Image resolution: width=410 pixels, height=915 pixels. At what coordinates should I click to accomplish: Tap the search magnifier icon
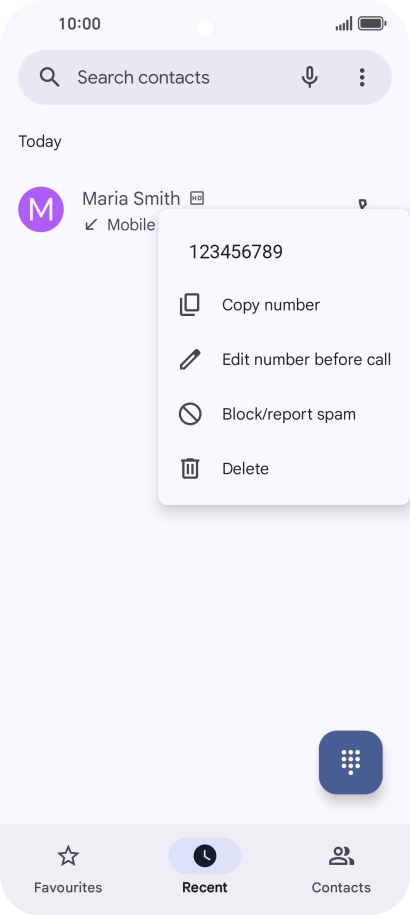coord(50,77)
